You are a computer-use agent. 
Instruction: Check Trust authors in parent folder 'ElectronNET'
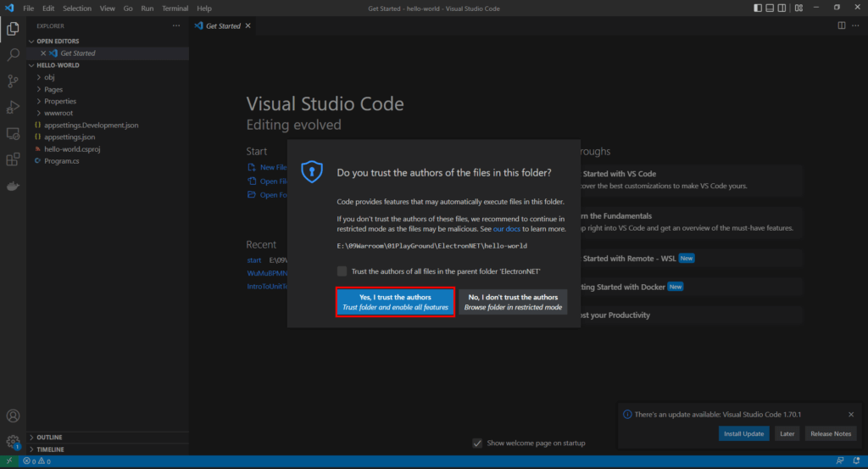(342, 271)
